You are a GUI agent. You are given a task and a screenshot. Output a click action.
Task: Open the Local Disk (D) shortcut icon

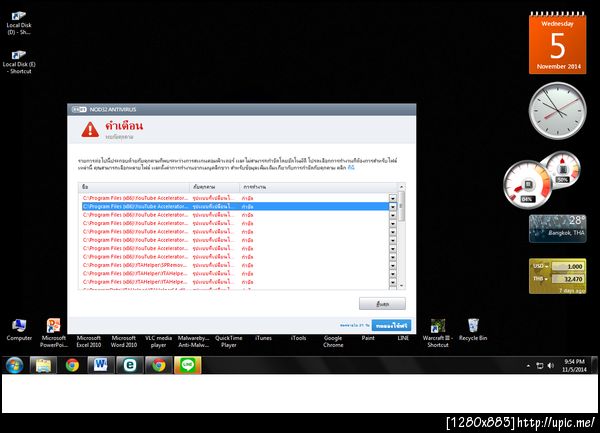(18, 16)
